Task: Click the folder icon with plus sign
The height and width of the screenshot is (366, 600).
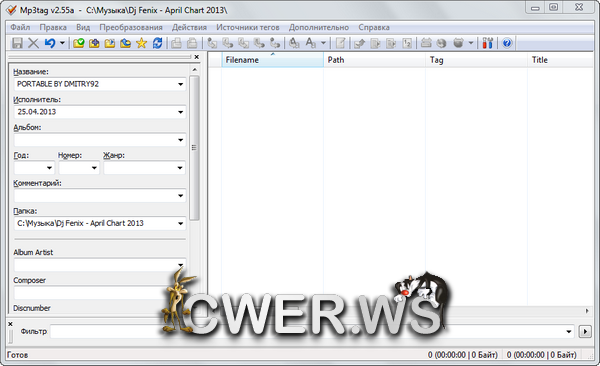Action: 94,43
